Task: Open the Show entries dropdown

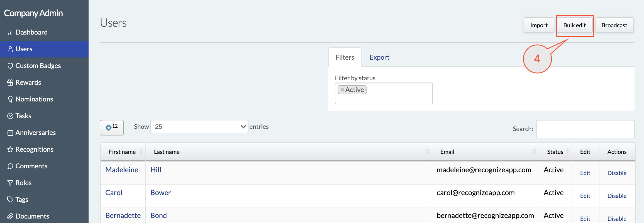Action: click(199, 127)
